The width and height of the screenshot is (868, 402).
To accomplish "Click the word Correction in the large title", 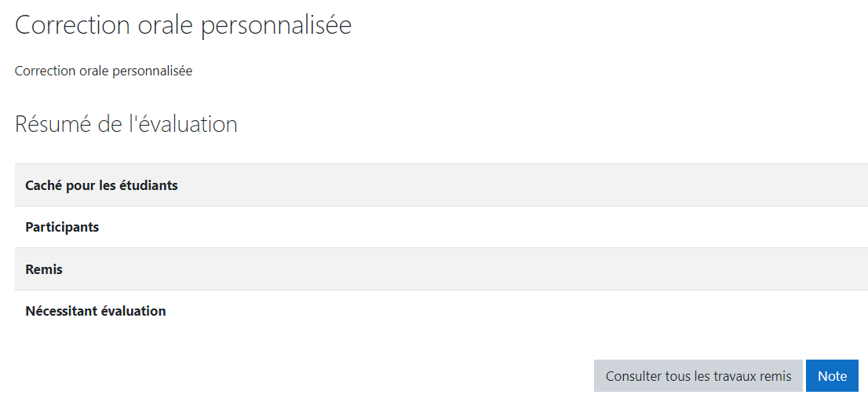I will click(x=71, y=25).
